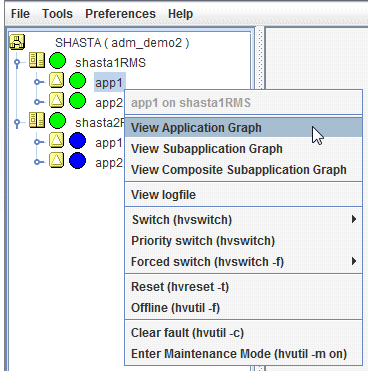Select the SHASTA ( adm_demo2 ) tree root
368x371 pixels.
[x=122, y=43]
